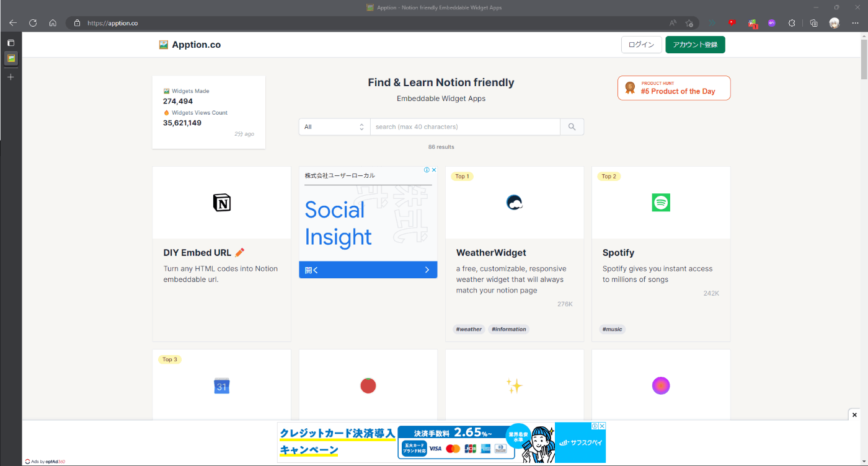868x466 pixels.
Task: Select the Apption vertical tab icon
Action: pos(11,58)
